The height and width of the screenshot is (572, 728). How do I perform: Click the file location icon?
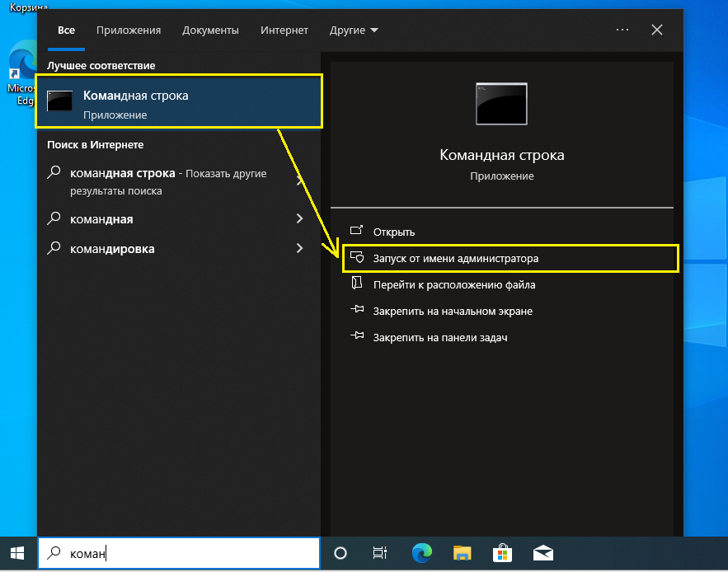point(356,283)
